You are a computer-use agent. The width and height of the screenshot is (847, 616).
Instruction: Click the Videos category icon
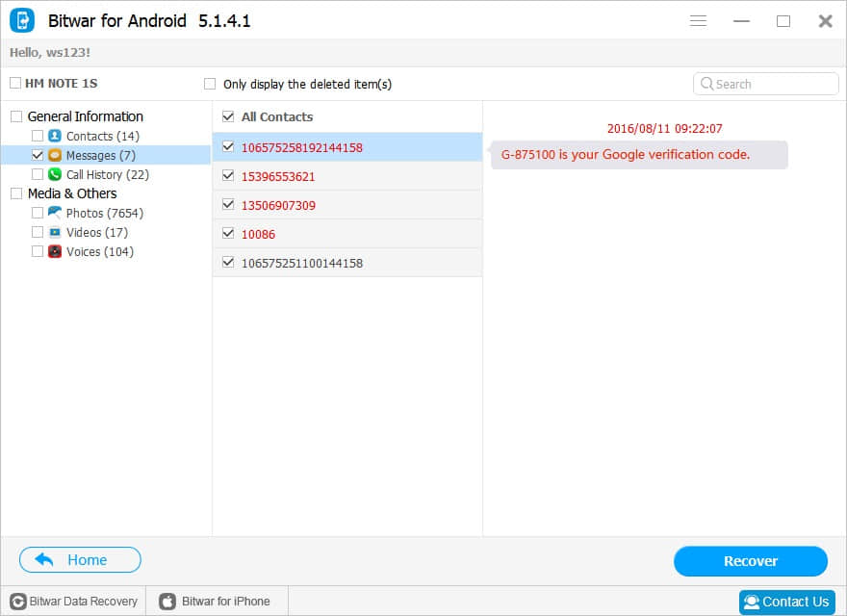55,232
